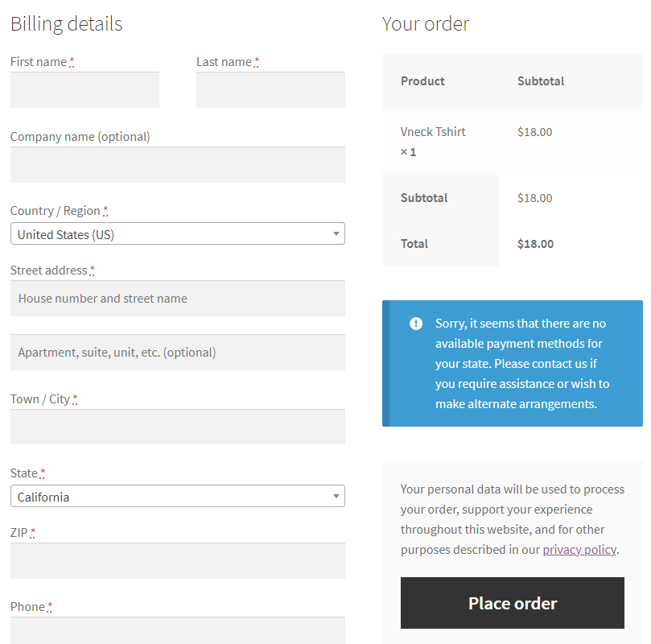The height and width of the screenshot is (644, 651).
Task: Open the State dropdown showing California
Action: tap(177, 496)
